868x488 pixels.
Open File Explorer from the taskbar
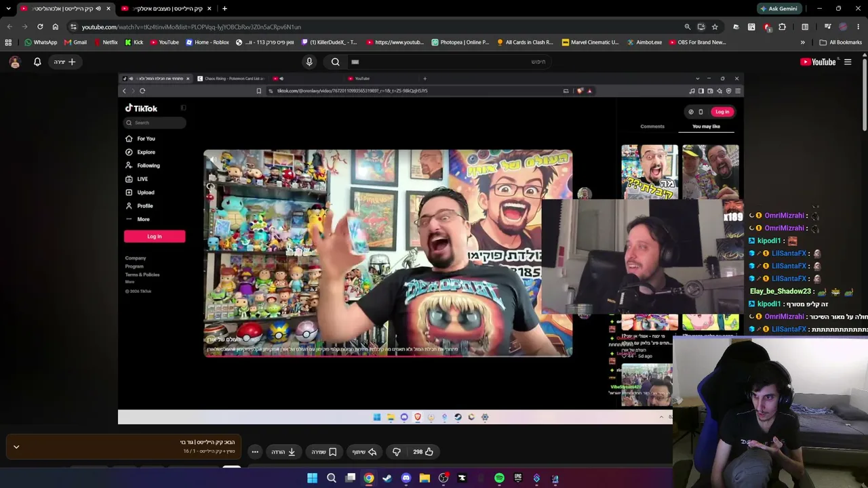coord(425,479)
